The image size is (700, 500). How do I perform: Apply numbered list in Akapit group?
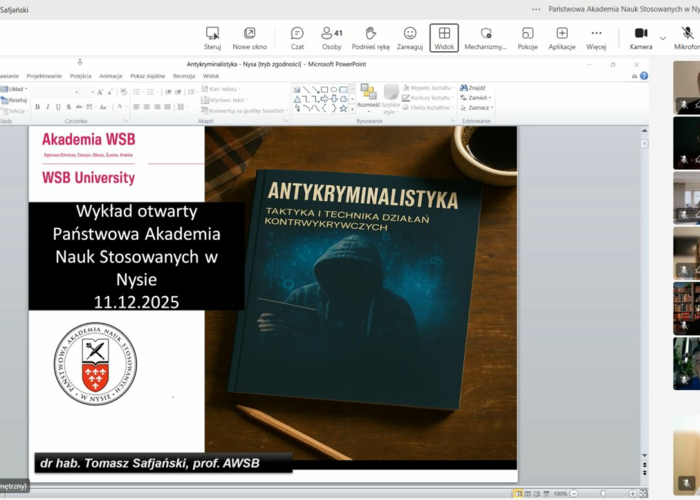click(152, 92)
